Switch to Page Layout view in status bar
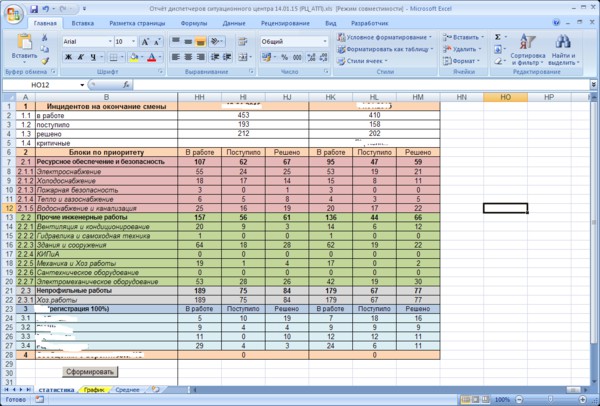Image resolution: width=600 pixels, height=406 pixels. point(475,399)
